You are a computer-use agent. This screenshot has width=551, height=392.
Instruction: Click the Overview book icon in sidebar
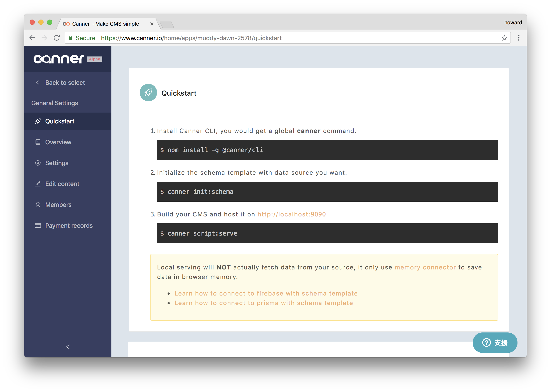point(38,142)
